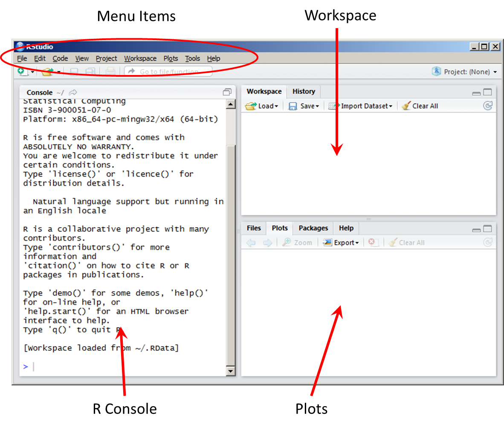
Task: Open the Project: (None) menu
Action: (464, 72)
